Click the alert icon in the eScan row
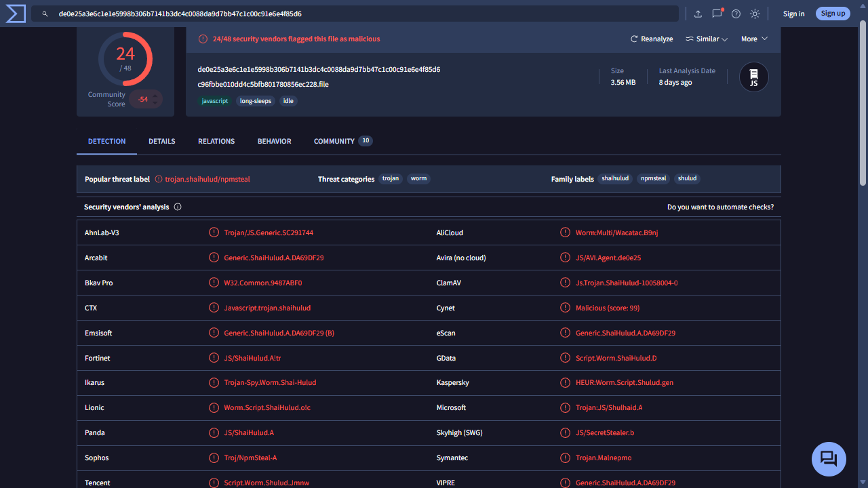This screenshot has width=868, height=488. pos(565,333)
